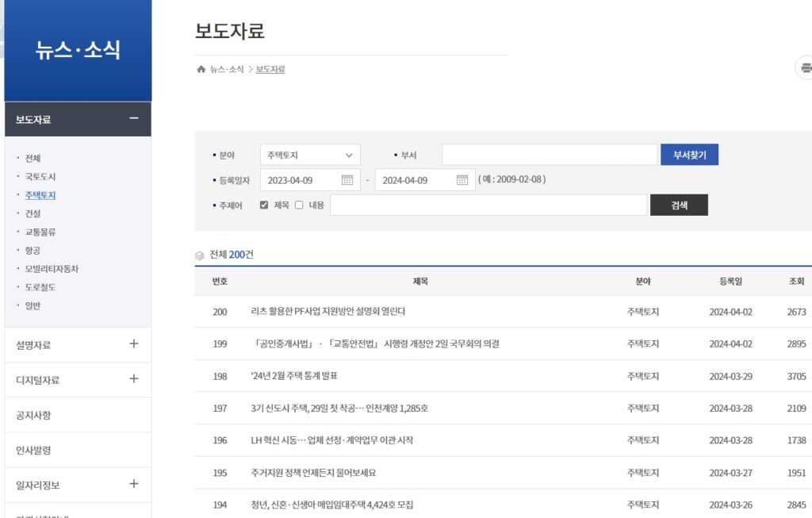Viewport: 812px width, 518px height.
Task: Click the end date field 2024-04-09
Action: (x=425, y=180)
